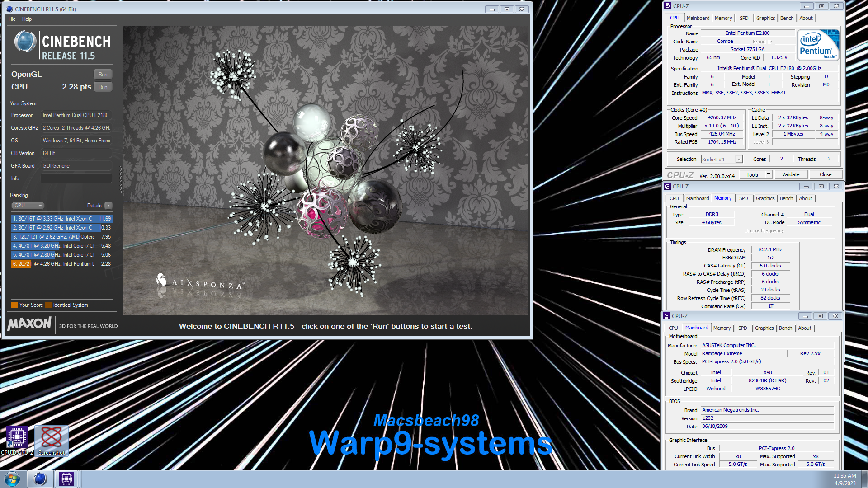Select ranking row 4 Intel Core i7 5.48

click(x=61, y=246)
